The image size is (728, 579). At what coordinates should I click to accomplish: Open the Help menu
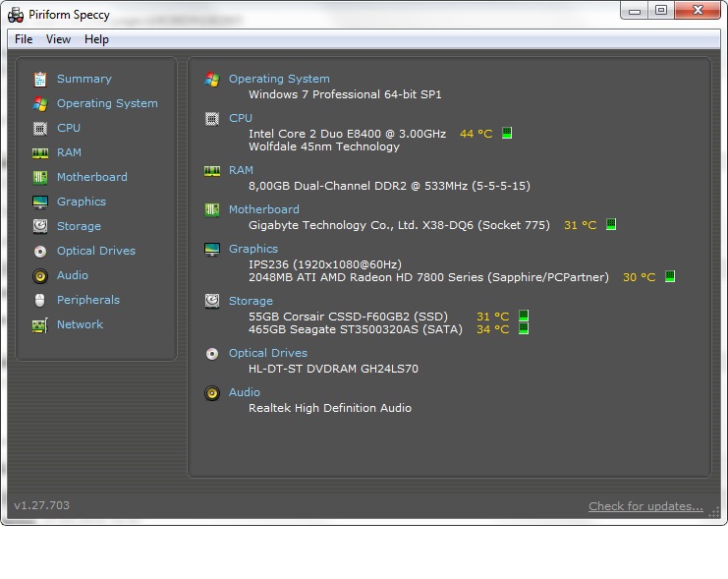(x=96, y=39)
